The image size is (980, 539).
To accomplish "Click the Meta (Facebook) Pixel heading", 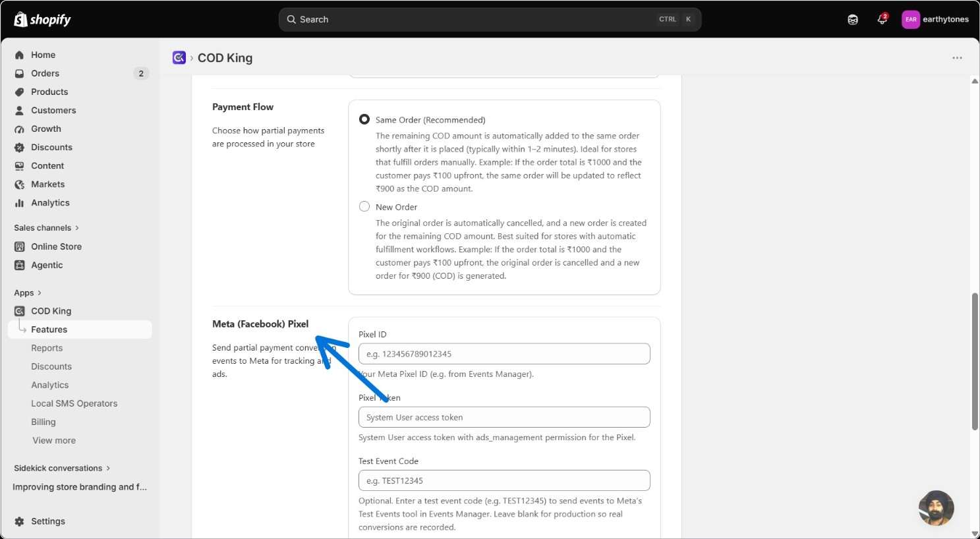I will point(260,324).
